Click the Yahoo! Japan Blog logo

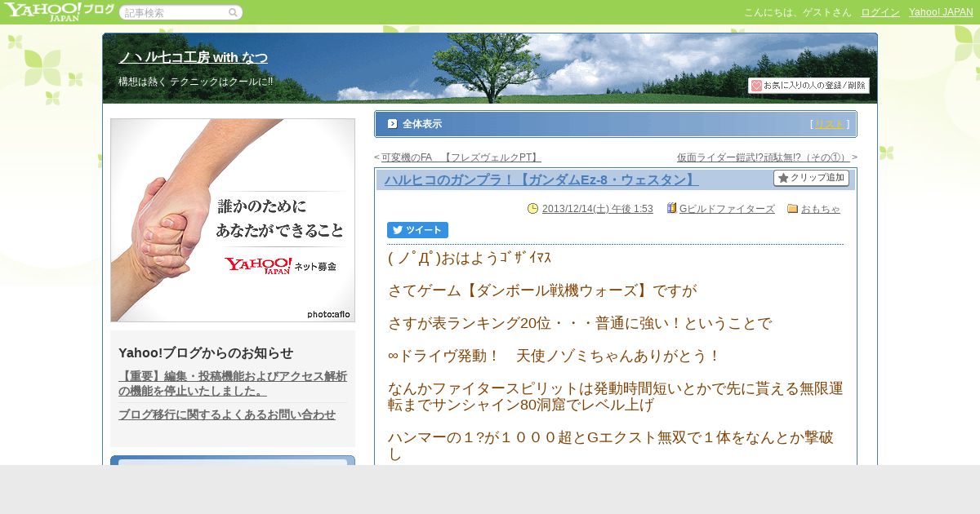point(58,11)
